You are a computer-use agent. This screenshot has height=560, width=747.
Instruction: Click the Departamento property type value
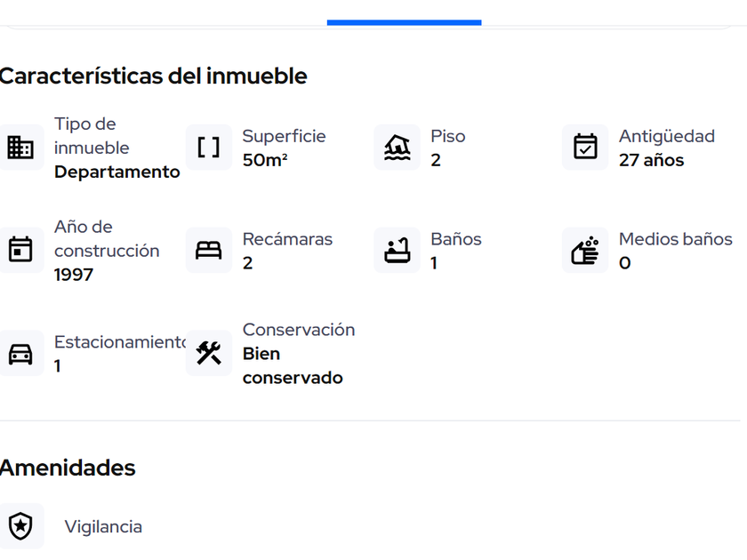coord(116,172)
